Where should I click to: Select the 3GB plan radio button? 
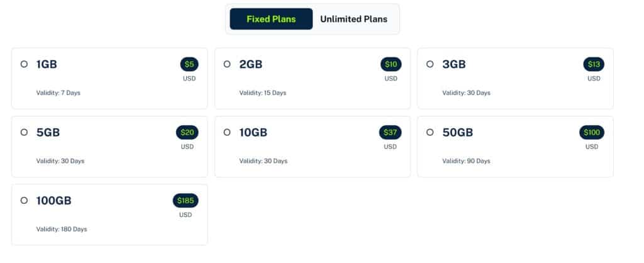point(430,64)
